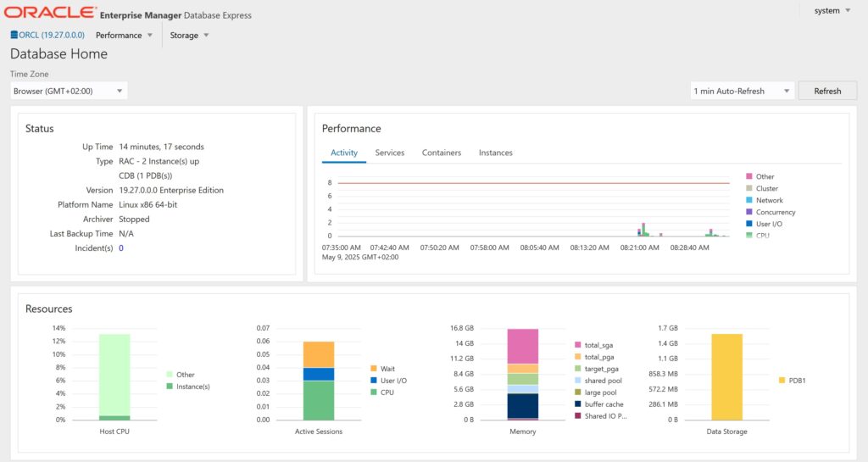Open the ORCL (19.27.0.0.0) link
Viewport: 868px width, 462px height.
52,35
